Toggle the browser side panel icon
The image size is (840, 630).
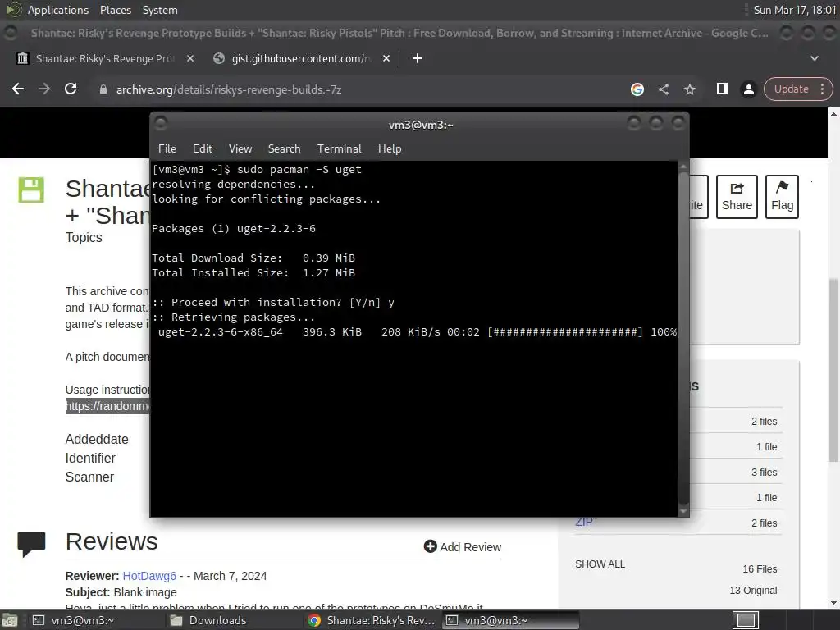722,89
